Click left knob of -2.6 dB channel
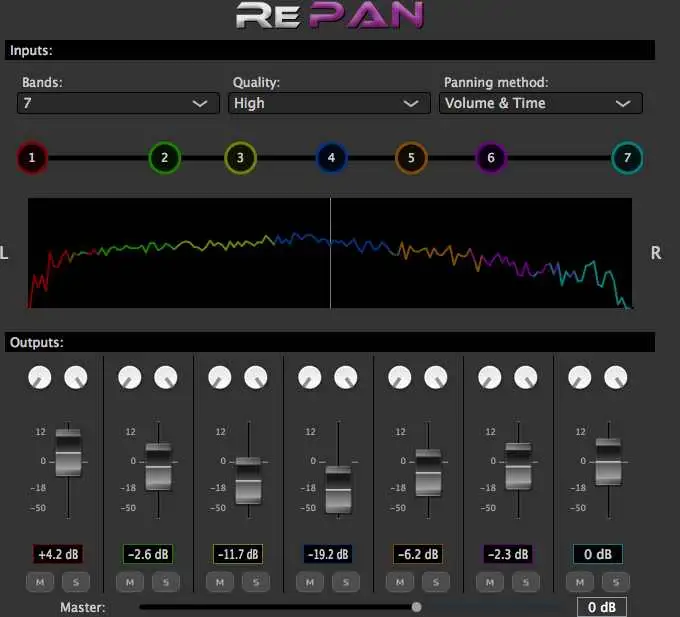 [130, 377]
